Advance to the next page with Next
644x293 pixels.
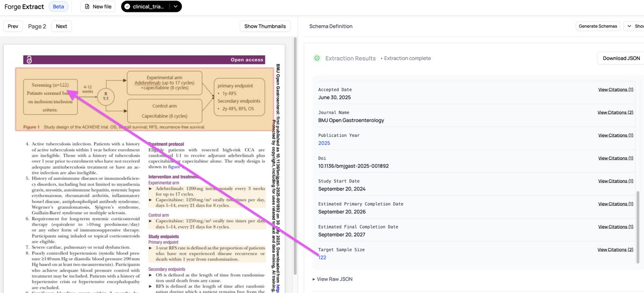pyautogui.click(x=61, y=26)
